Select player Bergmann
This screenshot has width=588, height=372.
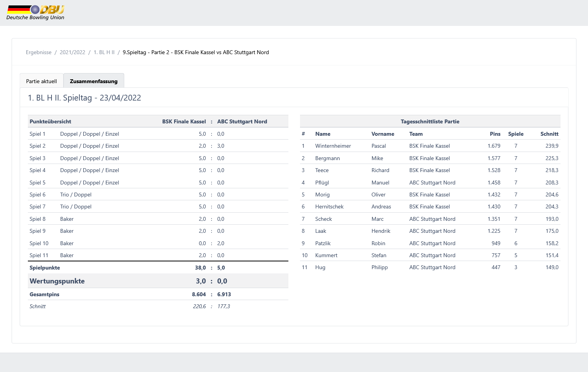pyautogui.click(x=327, y=158)
